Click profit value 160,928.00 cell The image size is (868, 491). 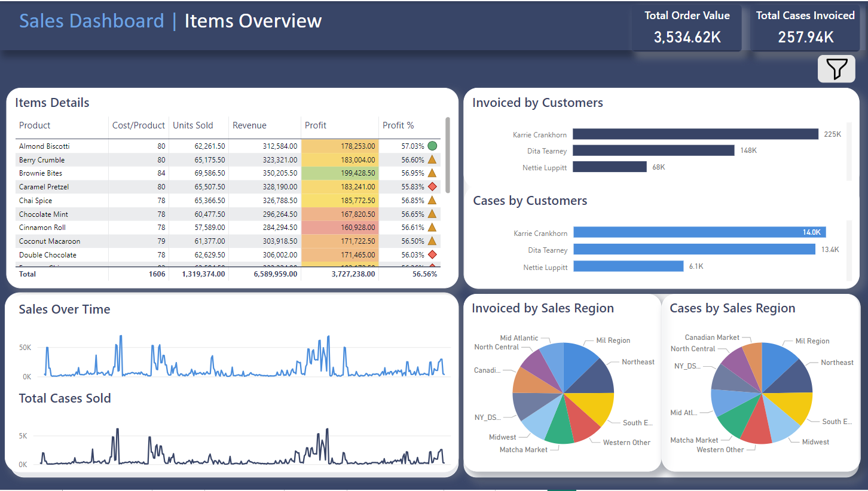[340, 227]
